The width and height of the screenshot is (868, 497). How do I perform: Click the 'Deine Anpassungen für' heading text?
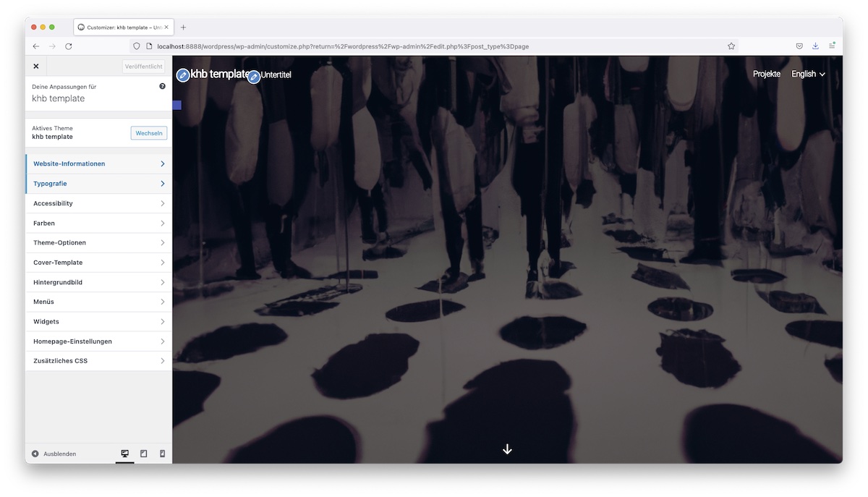[x=64, y=87]
